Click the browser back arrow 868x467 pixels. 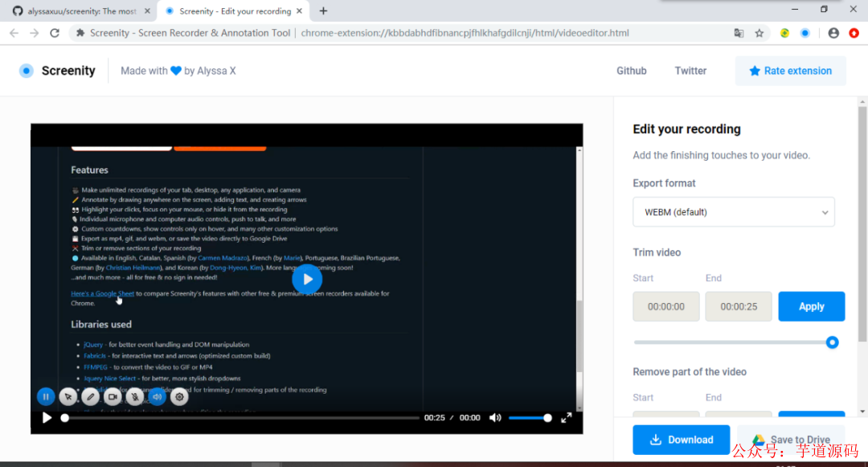pyautogui.click(x=14, y=33)
